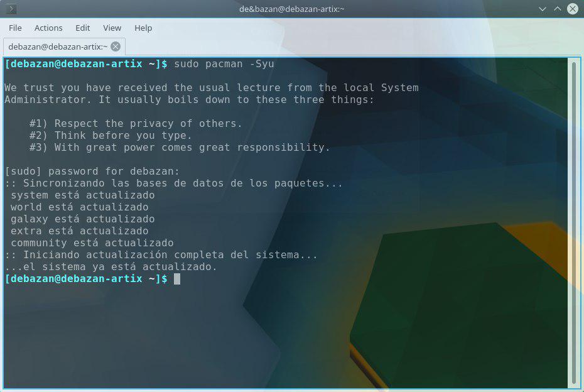Click the window title text in title bar

[x=291, y=9]
